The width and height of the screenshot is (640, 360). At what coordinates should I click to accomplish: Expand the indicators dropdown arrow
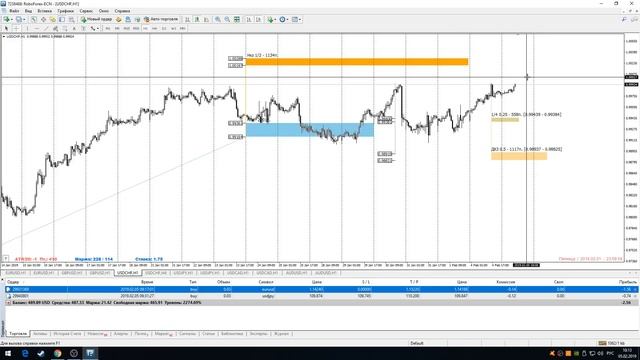click(276, 20)
